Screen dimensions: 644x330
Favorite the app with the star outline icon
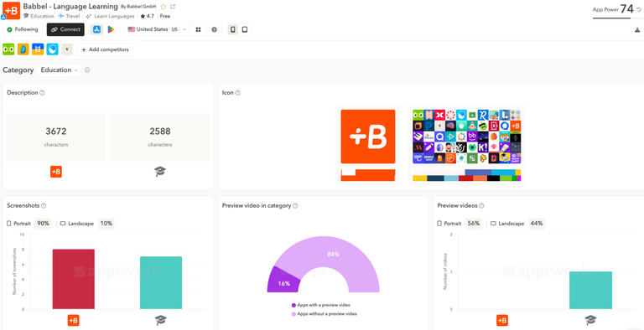coord(163,7)
